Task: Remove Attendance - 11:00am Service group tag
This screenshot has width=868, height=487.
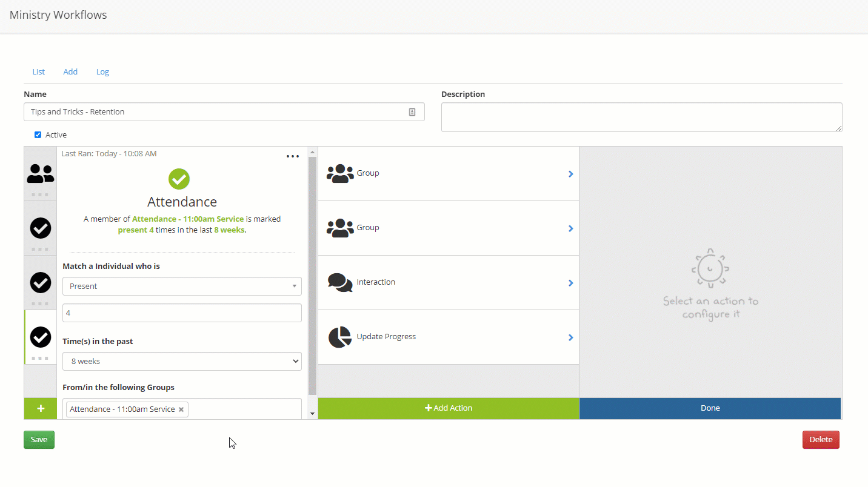Action: 181,409
